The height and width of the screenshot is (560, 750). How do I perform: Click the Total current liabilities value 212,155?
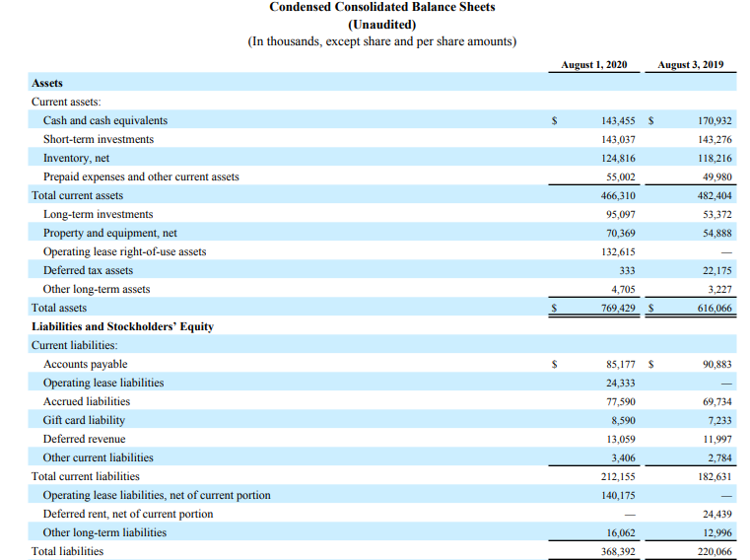[x=618, y=476]
